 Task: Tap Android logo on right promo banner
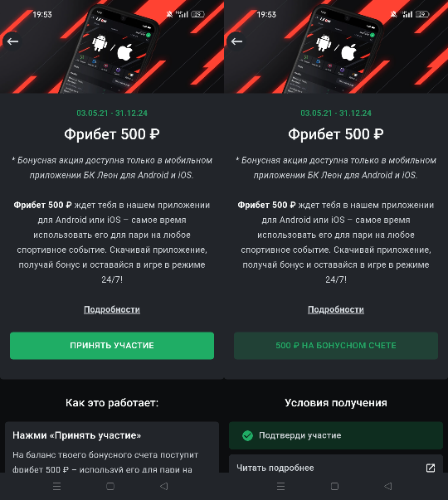(x=324, y=43)
